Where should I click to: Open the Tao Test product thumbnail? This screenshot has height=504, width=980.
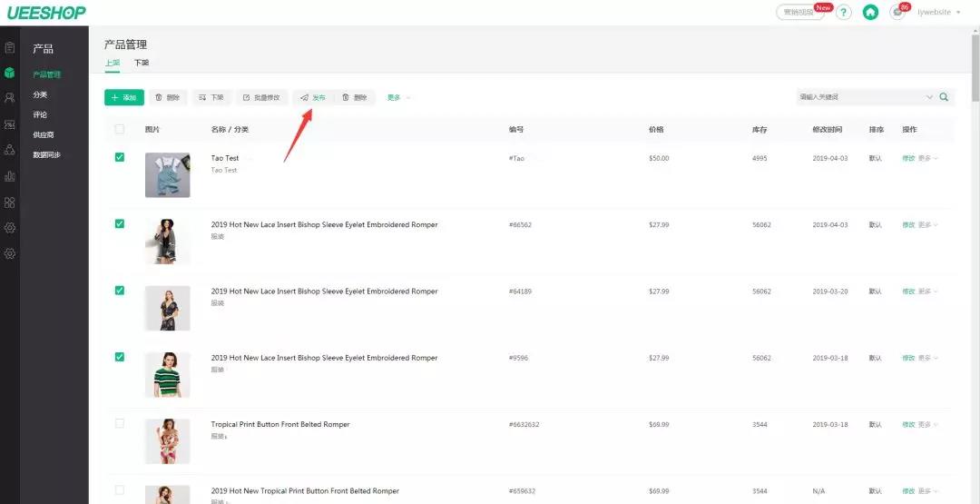click(x=168, y=175)
